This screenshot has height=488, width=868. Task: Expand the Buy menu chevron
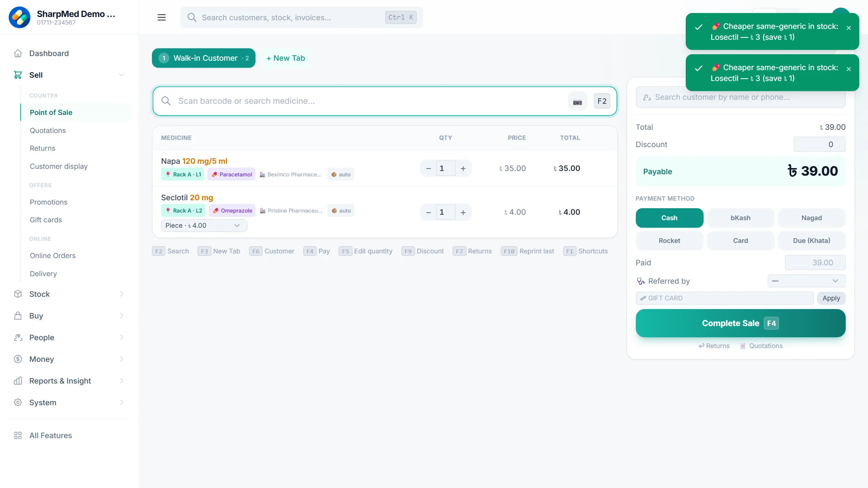tap(122, 316)
